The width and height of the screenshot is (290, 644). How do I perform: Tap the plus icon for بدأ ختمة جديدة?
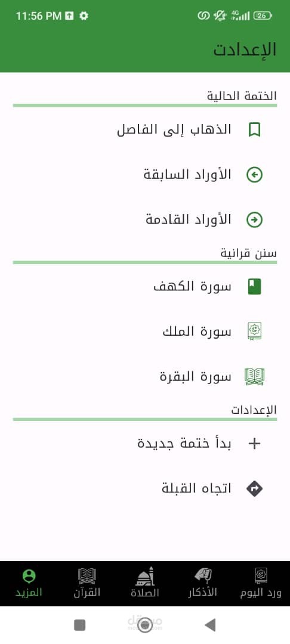point(255,444)
